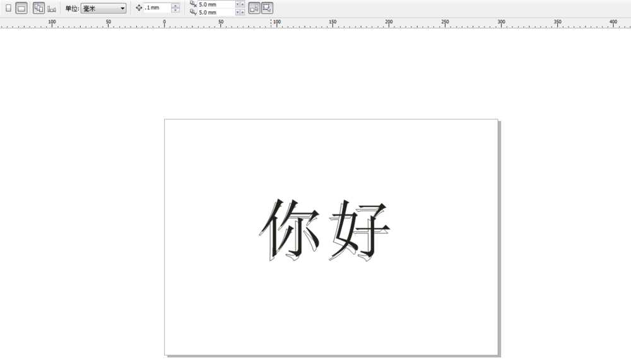The image size is (631, 364).
Task: Click the apply-to-current-page-only icon
Action: (49, 8)
